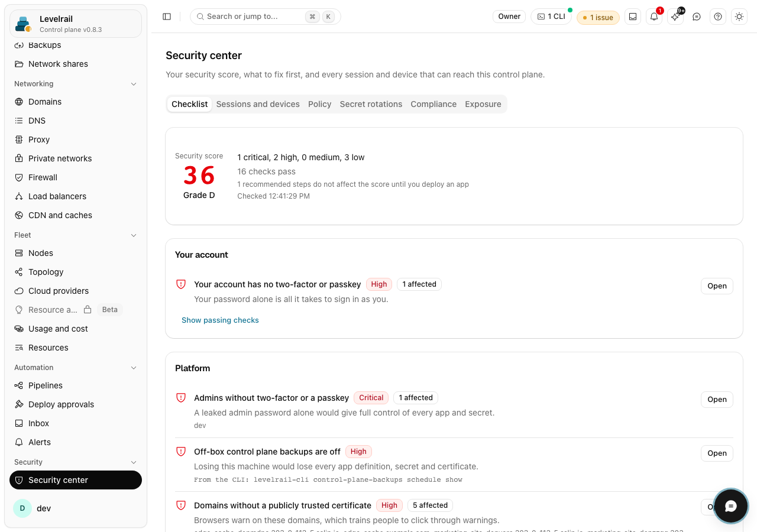Open notifications bell icon
This screenshot has width=757, height=532.
point(654,17)
